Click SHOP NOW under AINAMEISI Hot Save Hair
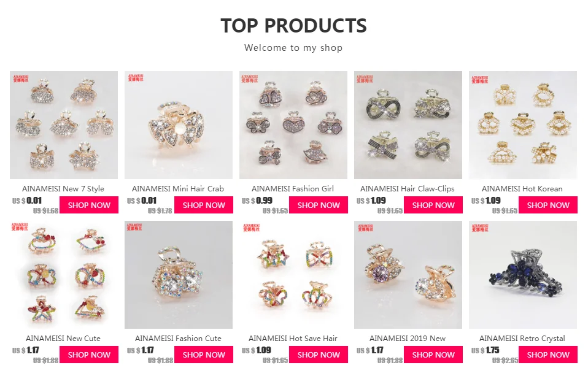This screenshot has height=376, width=588. [x=319, y=355]
